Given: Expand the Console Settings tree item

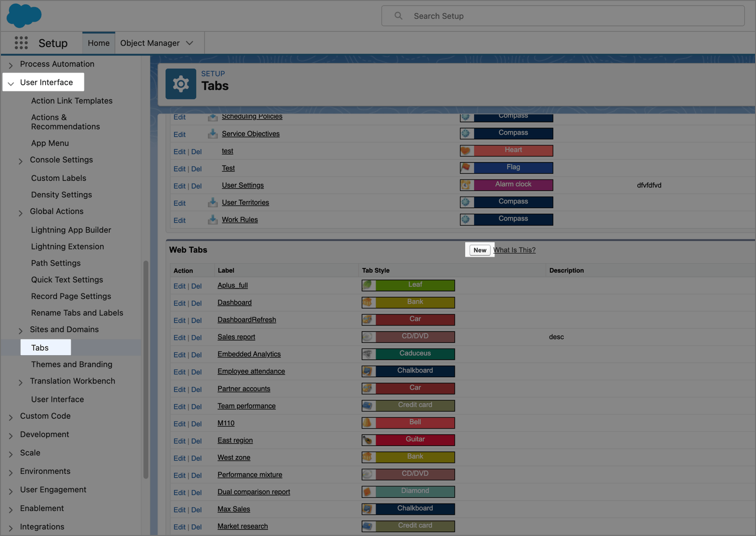Looking at the screenshot, I should pos(20,161).
